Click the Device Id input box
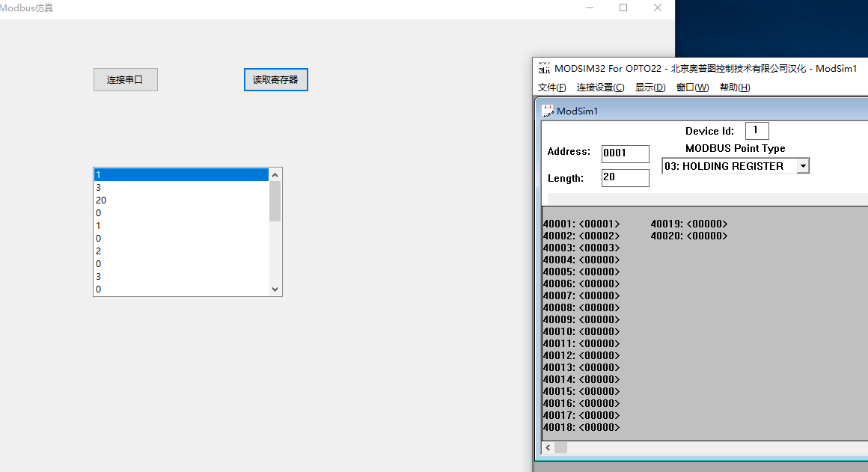Viewport: 868px width, 472px height. 757,130
